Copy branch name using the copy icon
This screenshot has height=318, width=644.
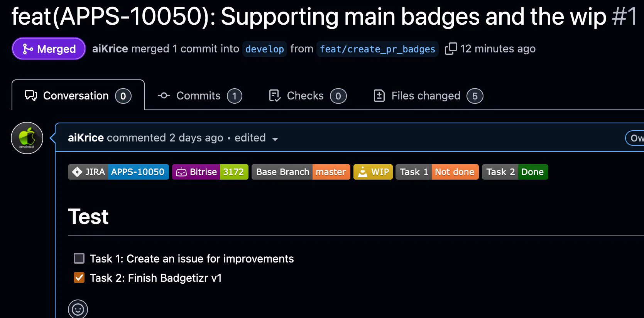451,49
